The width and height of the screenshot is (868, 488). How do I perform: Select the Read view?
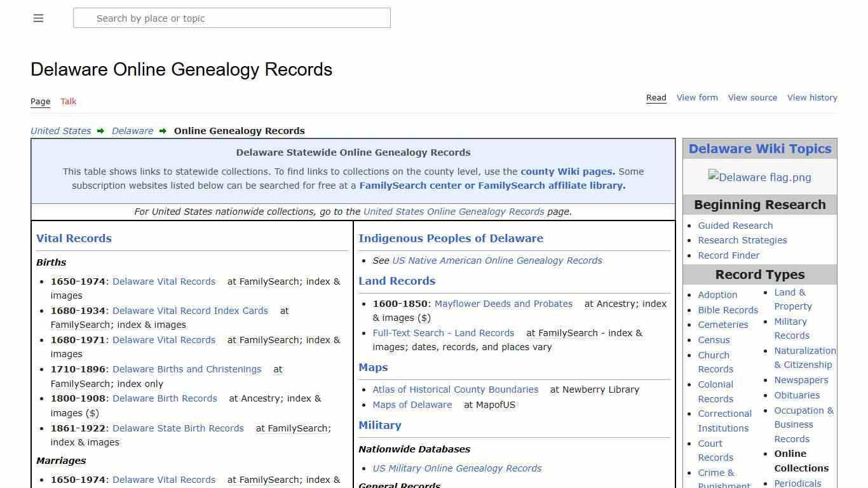tap(656, 97)
